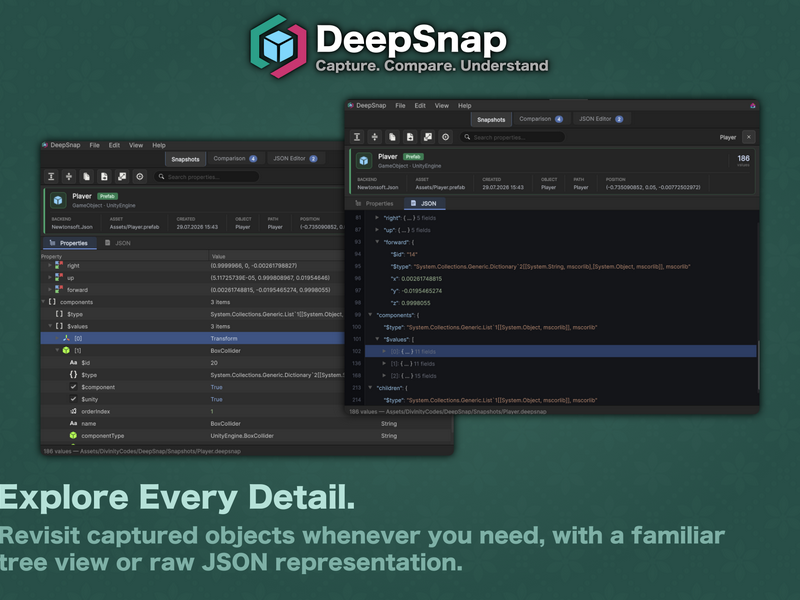The image size is (800, 600).
Task: Switch to the JSON tab in the left window
Action: pyautogui.click(x=118, y=243)
